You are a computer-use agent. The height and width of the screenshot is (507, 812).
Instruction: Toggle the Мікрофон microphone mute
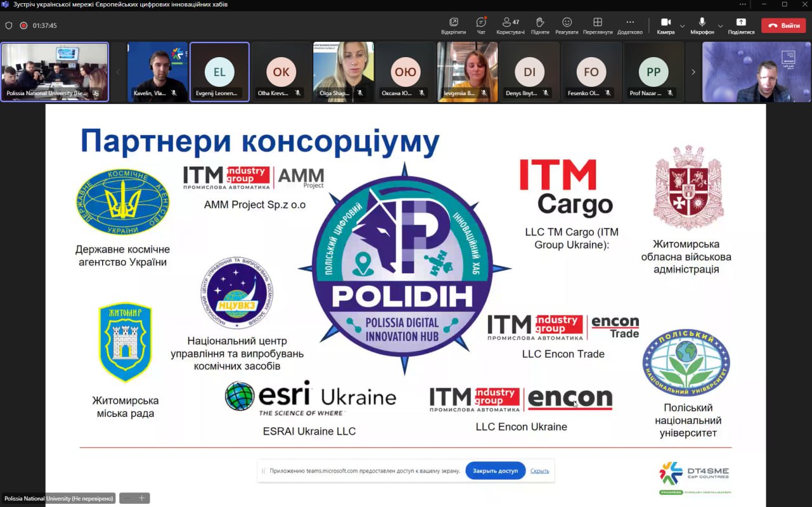point(702,24)
